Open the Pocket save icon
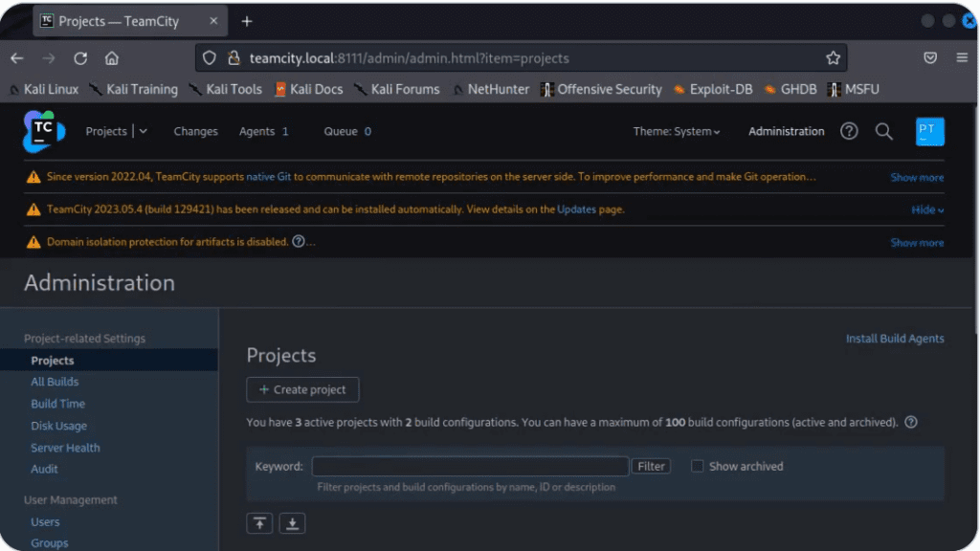 (930, 58)
